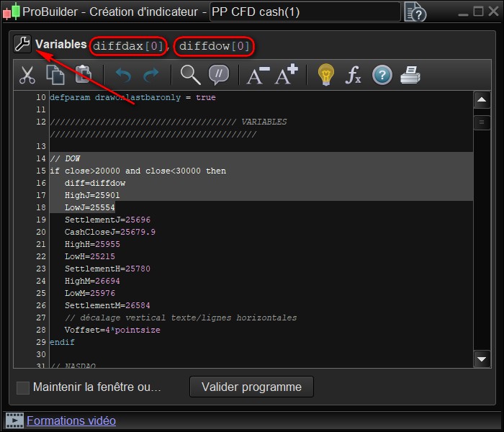This screenshot has width=504, height=432.
Task: Click the SettlementJ=25696 line
Action: click(107, 220)
